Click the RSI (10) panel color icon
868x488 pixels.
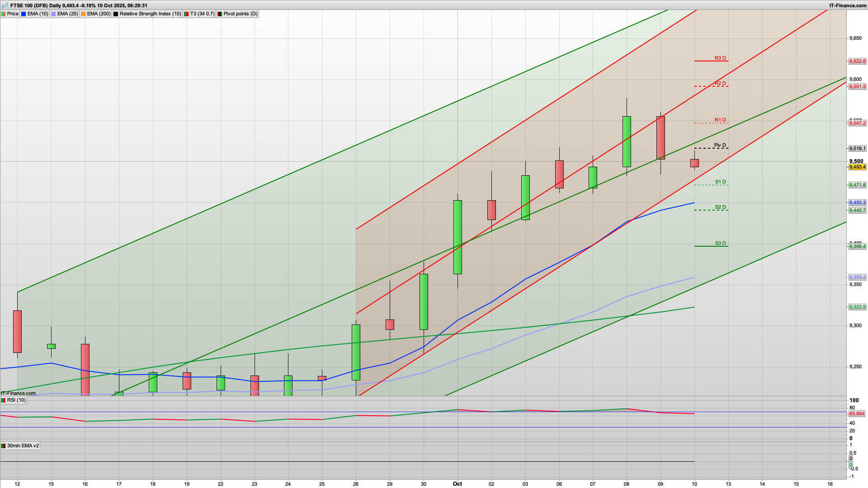4,400
